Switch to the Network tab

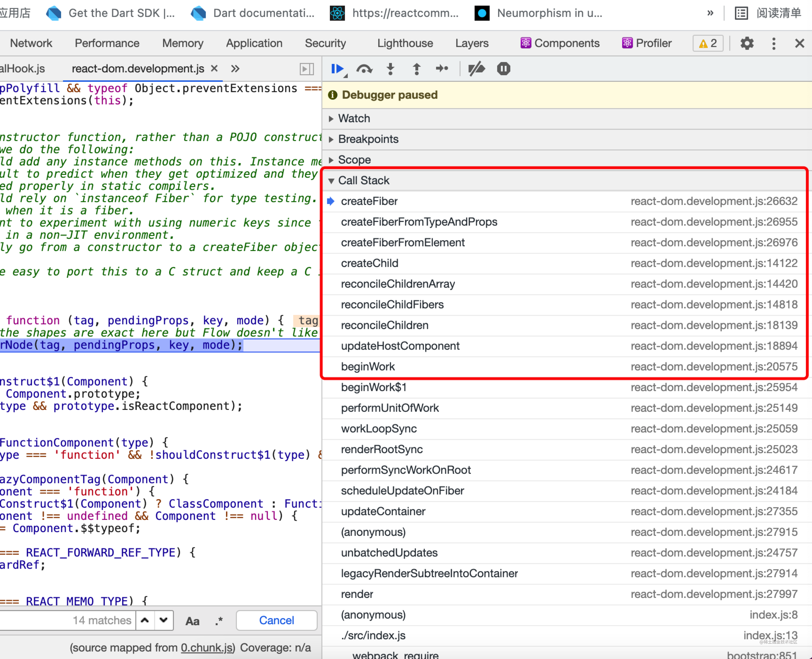coord(31,43)
